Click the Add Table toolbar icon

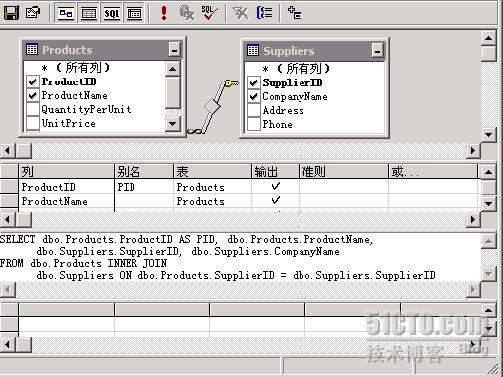pyautogui.click(x=295, y=13)
